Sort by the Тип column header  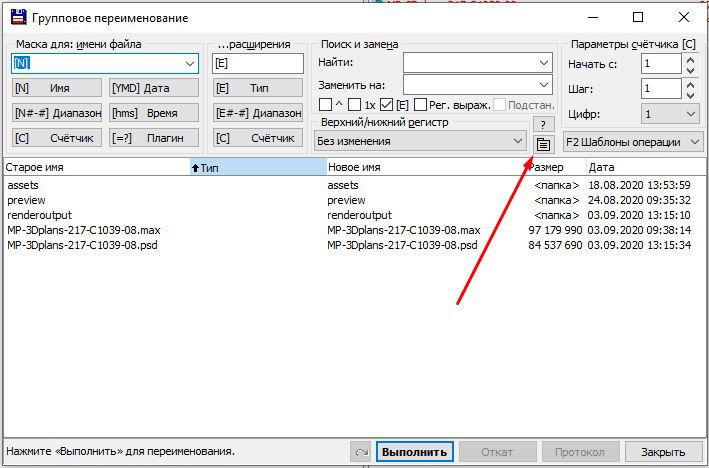[258, 167]
